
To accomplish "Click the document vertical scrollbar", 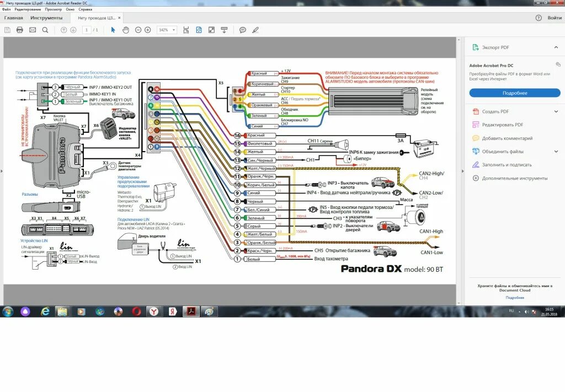I will click(459, 171).
